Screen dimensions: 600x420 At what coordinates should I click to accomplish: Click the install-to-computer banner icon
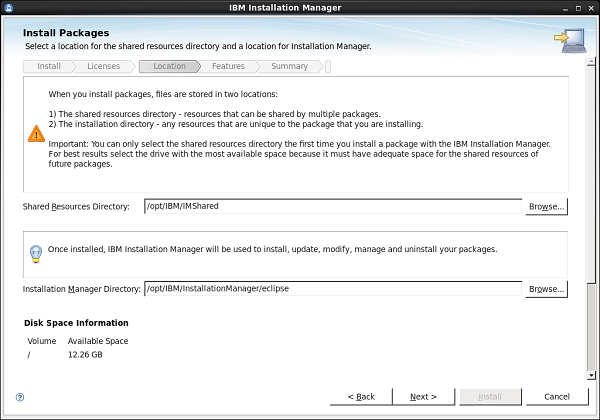[x=570, y=40]
